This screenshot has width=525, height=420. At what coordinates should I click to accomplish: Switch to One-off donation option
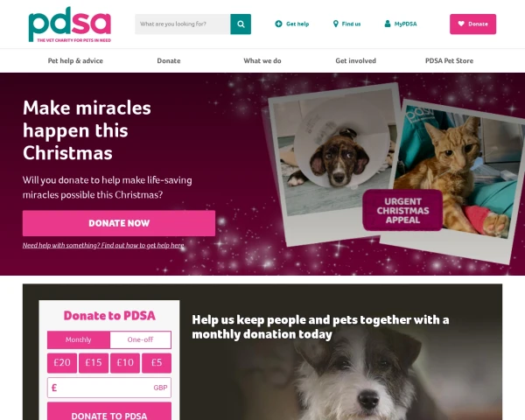pos(140,339)
